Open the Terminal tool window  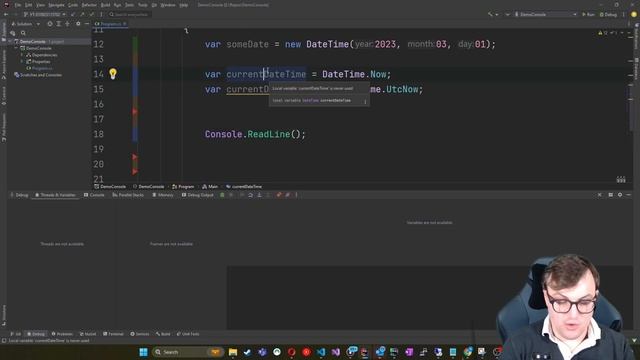click(x=113, y=334)
